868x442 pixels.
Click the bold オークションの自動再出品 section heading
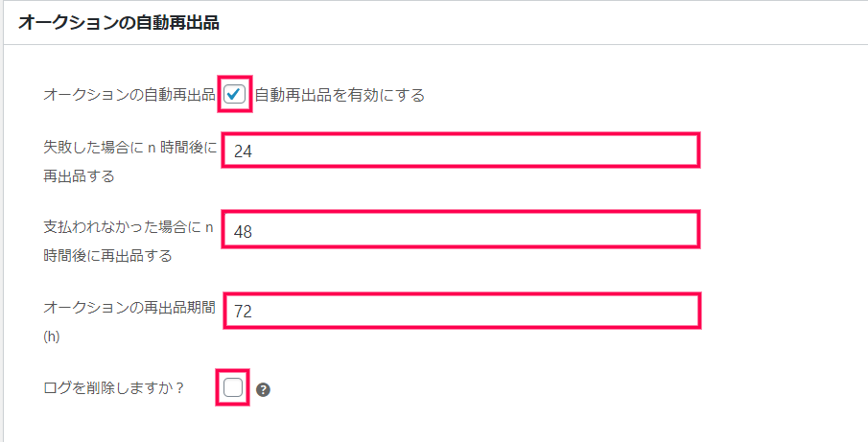pos(119,23)
